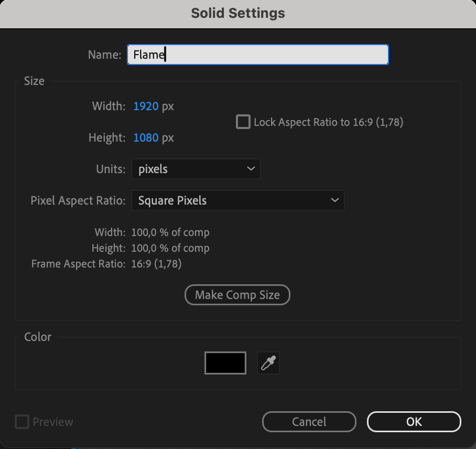Screen dimensions: 476x449
Task: Click the Size section heading
Action: click(x=34, y=81)
